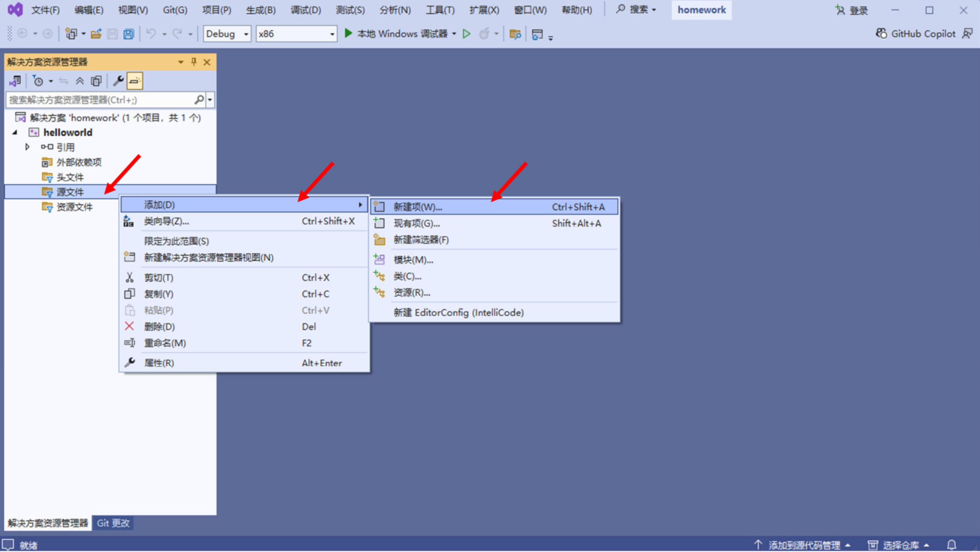This screenshot has height=552, width=980.
Task: Click the Open File folder icon
Action: tap(96, 34)
